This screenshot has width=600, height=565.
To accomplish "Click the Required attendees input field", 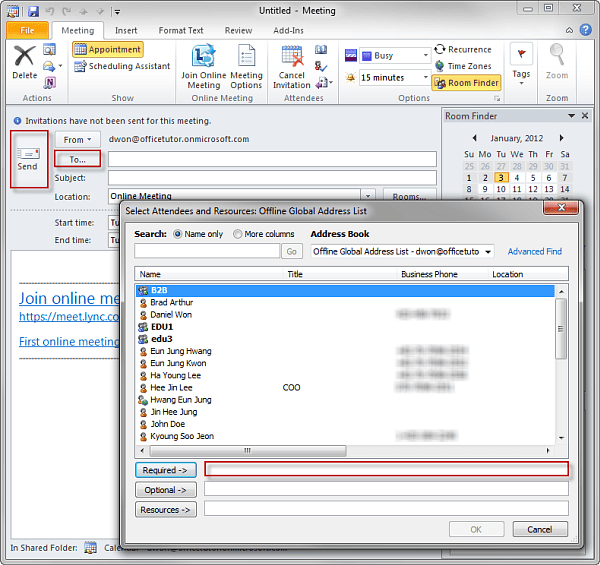I will point(386,469).
